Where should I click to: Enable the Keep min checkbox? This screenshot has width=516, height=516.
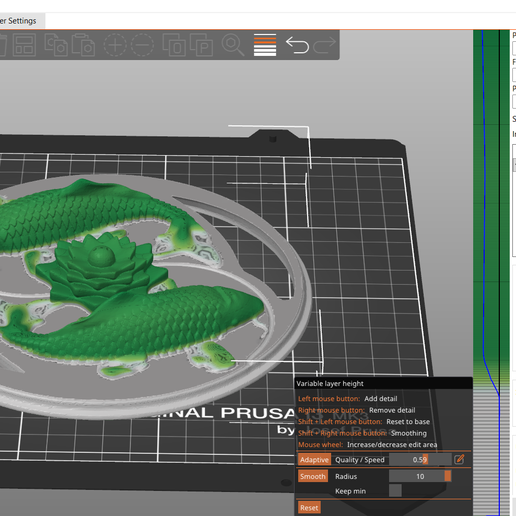(x=395, y=491)
